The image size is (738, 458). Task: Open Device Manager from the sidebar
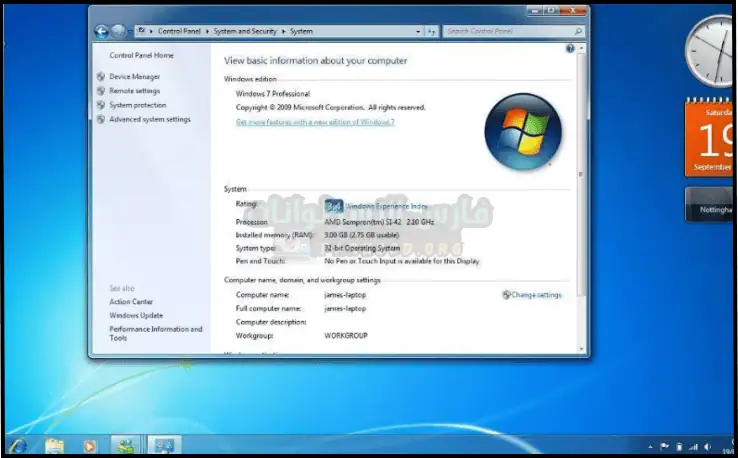(134, 77)
